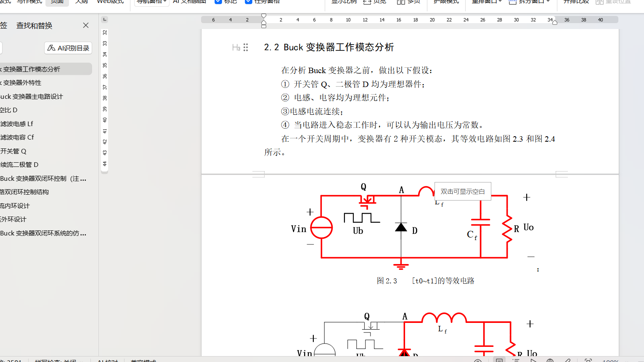Expand the 重排窗口 dropdown

click(x=487, y=2)
